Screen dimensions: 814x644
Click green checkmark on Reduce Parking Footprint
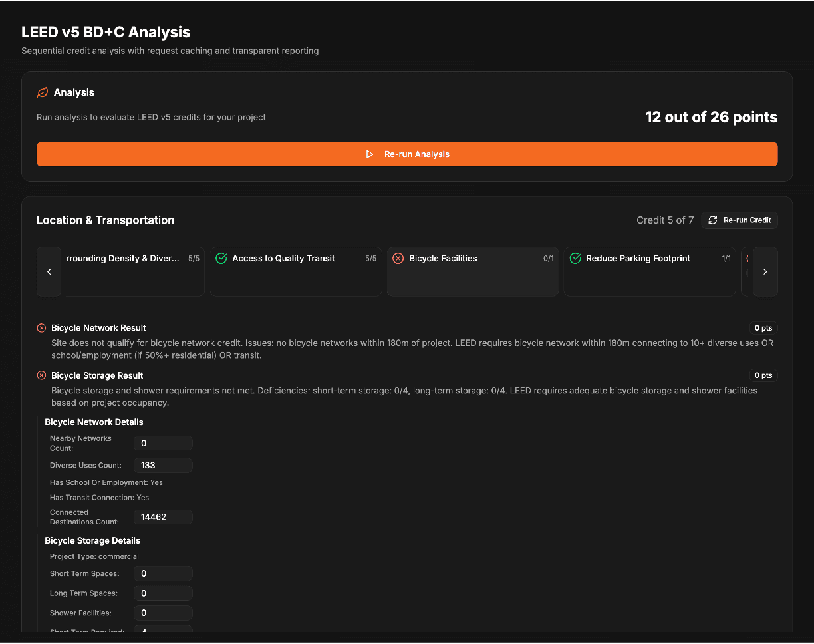coord(575,259)
